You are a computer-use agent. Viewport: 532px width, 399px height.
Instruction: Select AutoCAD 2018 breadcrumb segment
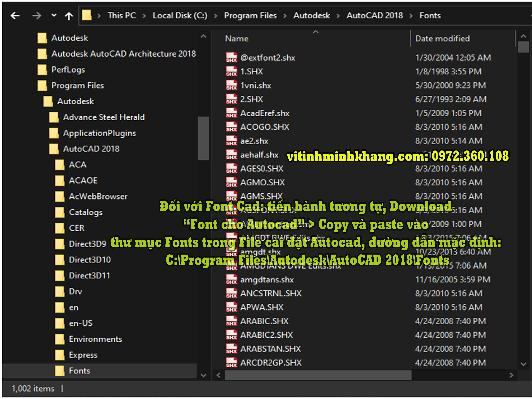coord(375,15)
